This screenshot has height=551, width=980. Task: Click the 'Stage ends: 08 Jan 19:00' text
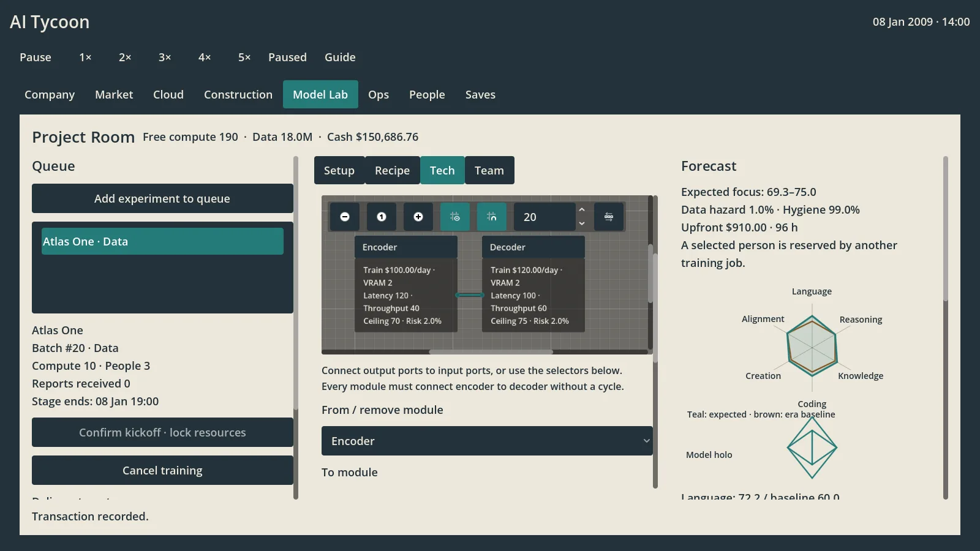pyautogui.click(x=95, y=401)
